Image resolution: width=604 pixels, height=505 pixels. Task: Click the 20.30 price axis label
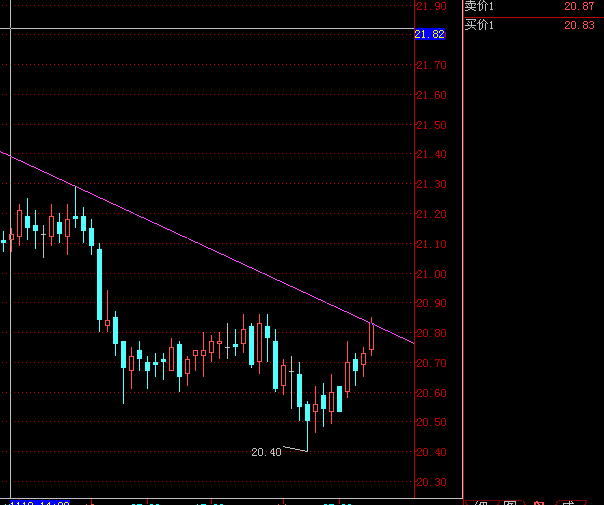coord(431,482)
